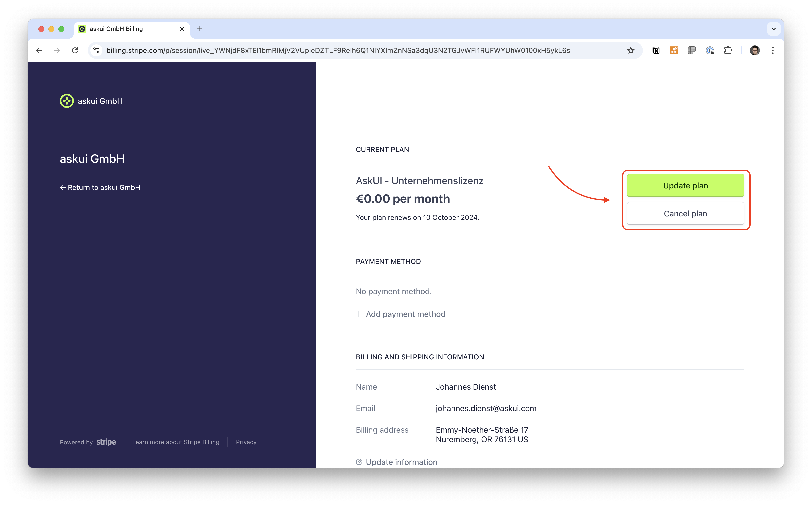Open the Privacy link in footer
The width and height of the screenshot is (812, 505).
pyautogui.click(x=246, y=442)
